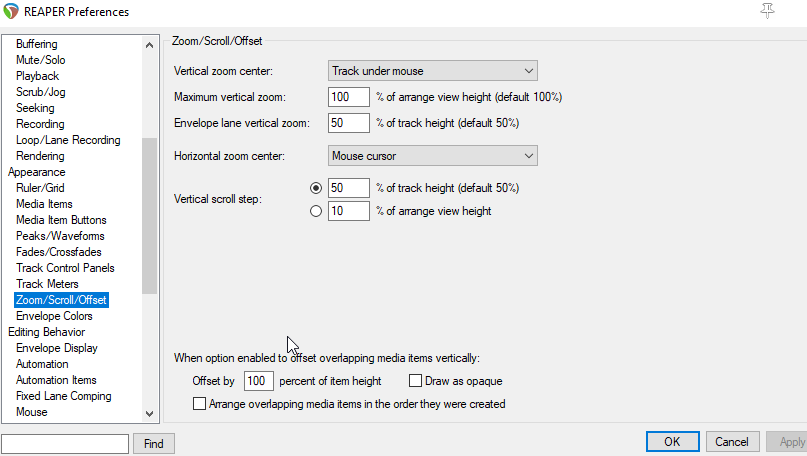
Task: Open Envelope Colors preferences page
Action: 54,316
